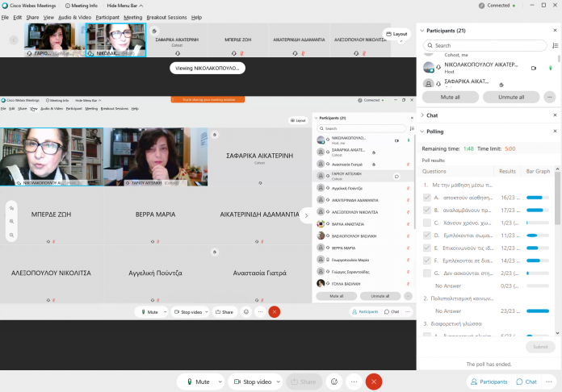Click the red end meeting button at bottom
The image size is (562, 392).
tap(373, 382)
